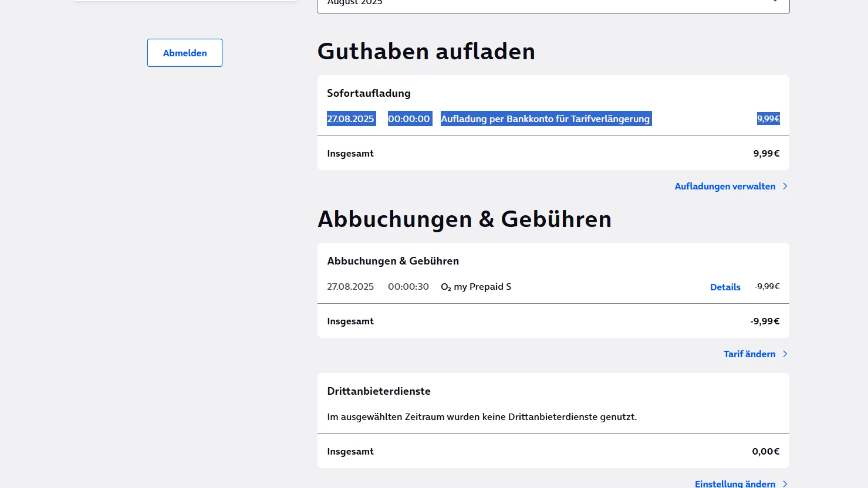868x488 pixels.
Task: Click the Drittanbieterdienste total 0,00€
Action: tap(766, 452)
